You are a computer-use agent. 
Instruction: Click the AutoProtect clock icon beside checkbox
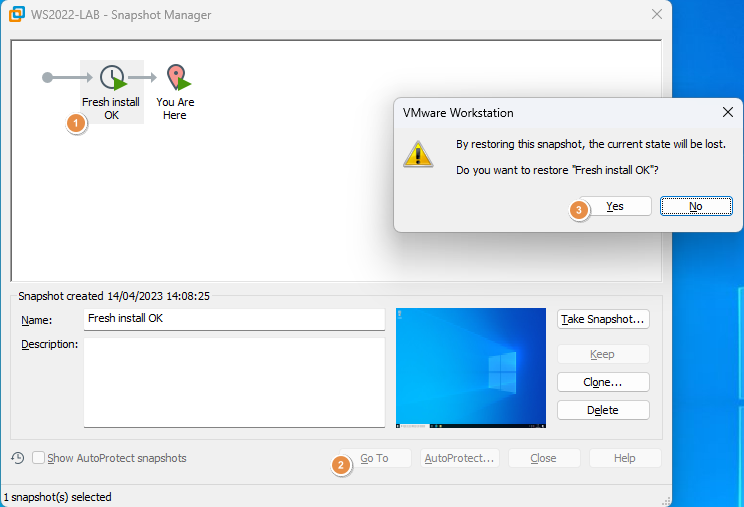(x=18, y=458)
